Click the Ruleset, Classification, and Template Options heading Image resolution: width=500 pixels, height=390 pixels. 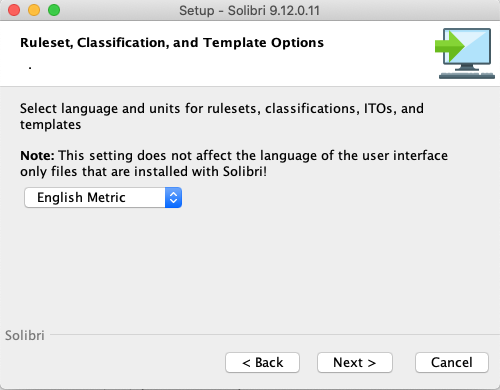pos(172,43)
